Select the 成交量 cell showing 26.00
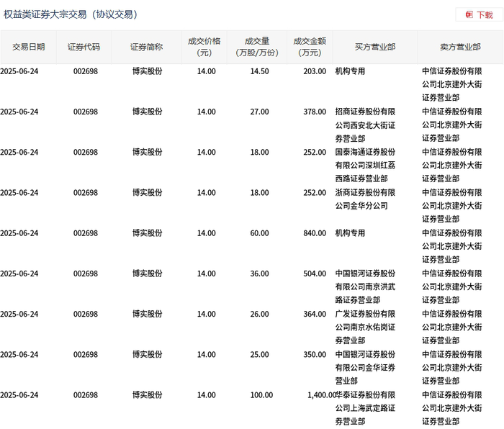The height and width of the screenshot is (429, 504). [259, 314]
